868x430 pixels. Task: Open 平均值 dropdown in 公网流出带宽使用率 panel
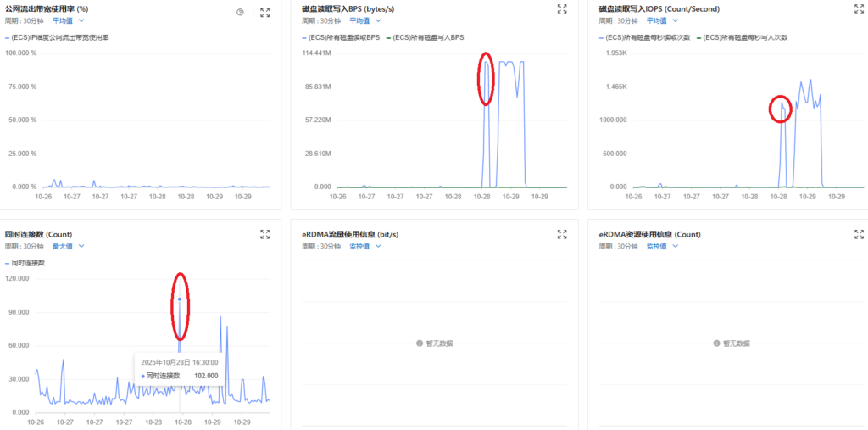coord(68,20)
